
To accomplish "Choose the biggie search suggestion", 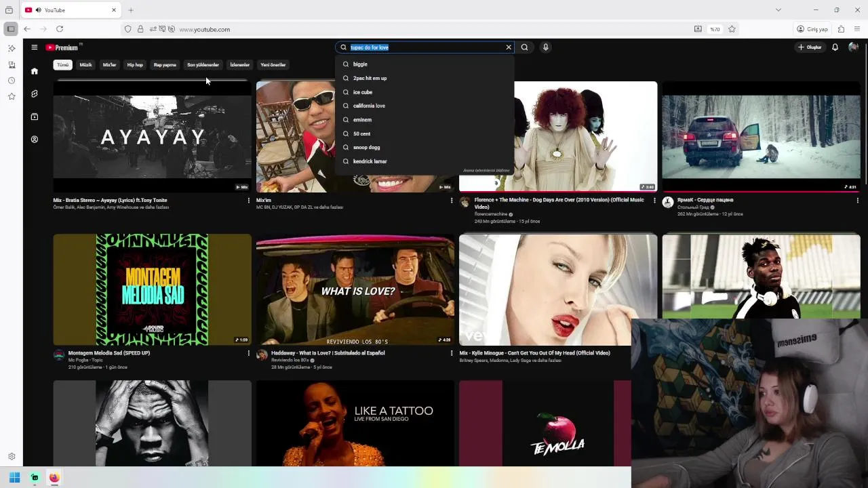I will coord(425,64).
